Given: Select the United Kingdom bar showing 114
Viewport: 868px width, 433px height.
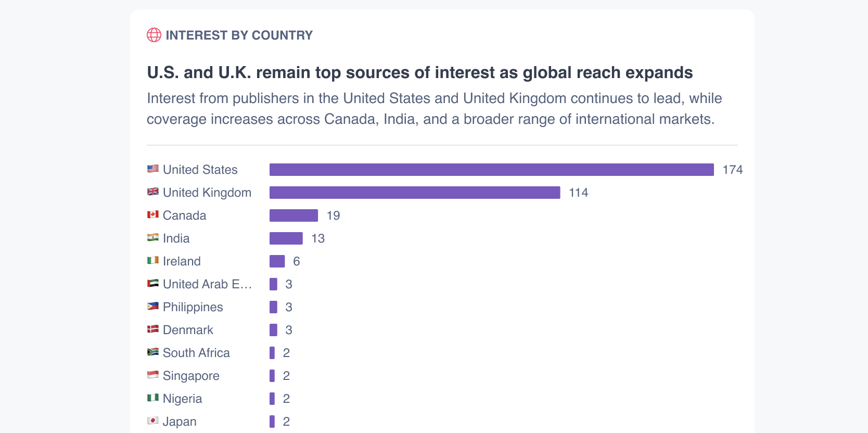Looking at the screenshot, I should 415,193.
